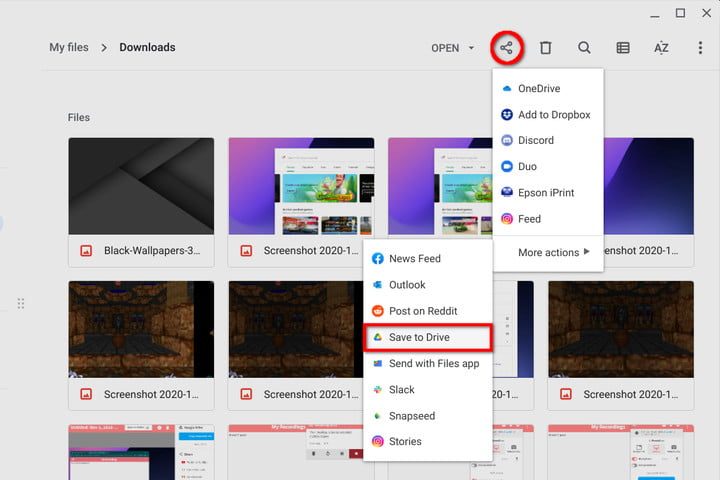Choose Post on Reddit
This screenshot has width=720, height=480.
[428, 311]
